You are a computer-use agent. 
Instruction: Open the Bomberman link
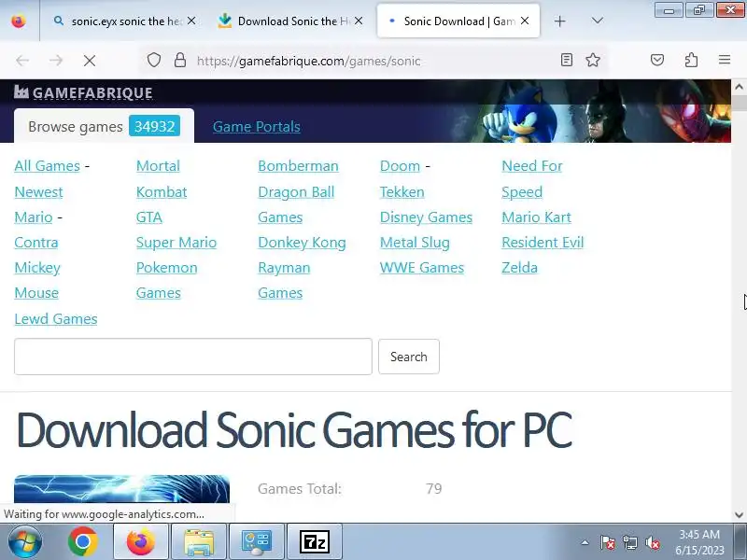pos(298,166)
